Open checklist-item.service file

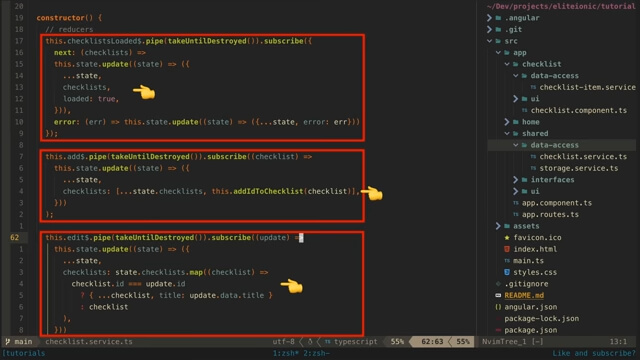tap(587, 87)
